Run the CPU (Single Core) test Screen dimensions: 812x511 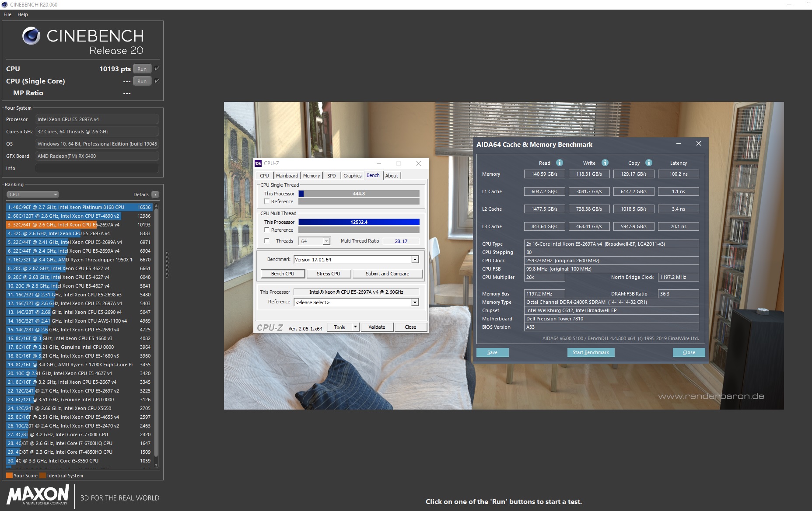(142, 81)
